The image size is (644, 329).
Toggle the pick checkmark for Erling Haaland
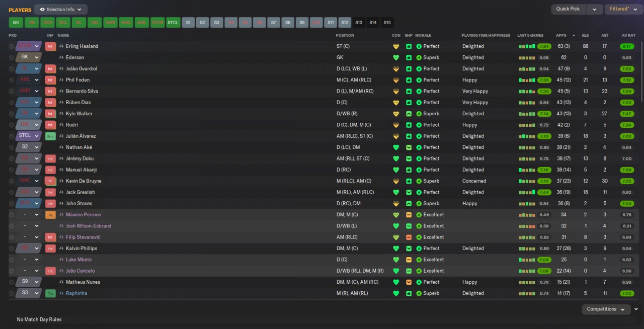(x=12, y=46)
